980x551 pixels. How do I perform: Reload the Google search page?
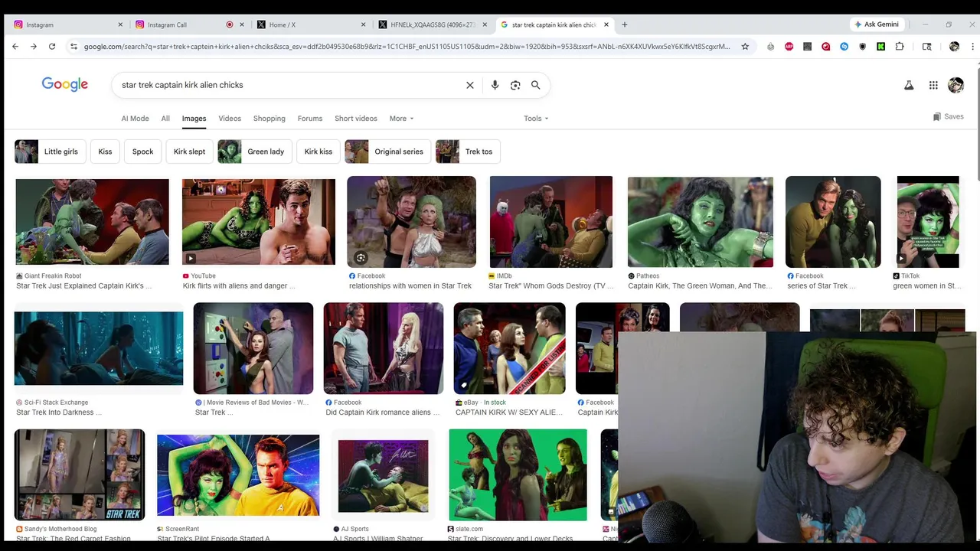pyautogui.click(x=52, y=47)
